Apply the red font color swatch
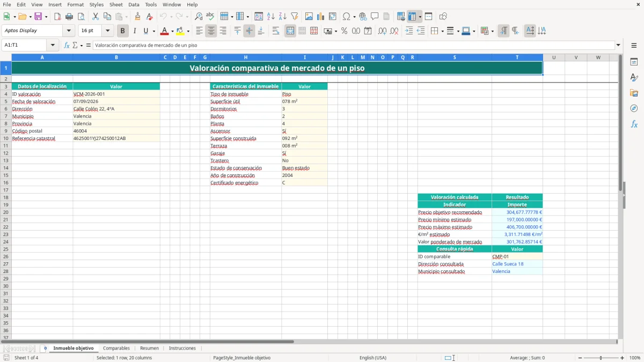Image resolution: width=644 pixels, height=362 pixels. [x=165, y=31]
